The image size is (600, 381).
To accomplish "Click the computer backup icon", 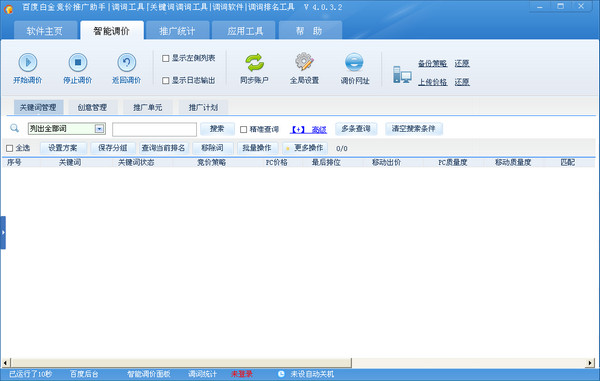I will (x=402, y=74).
